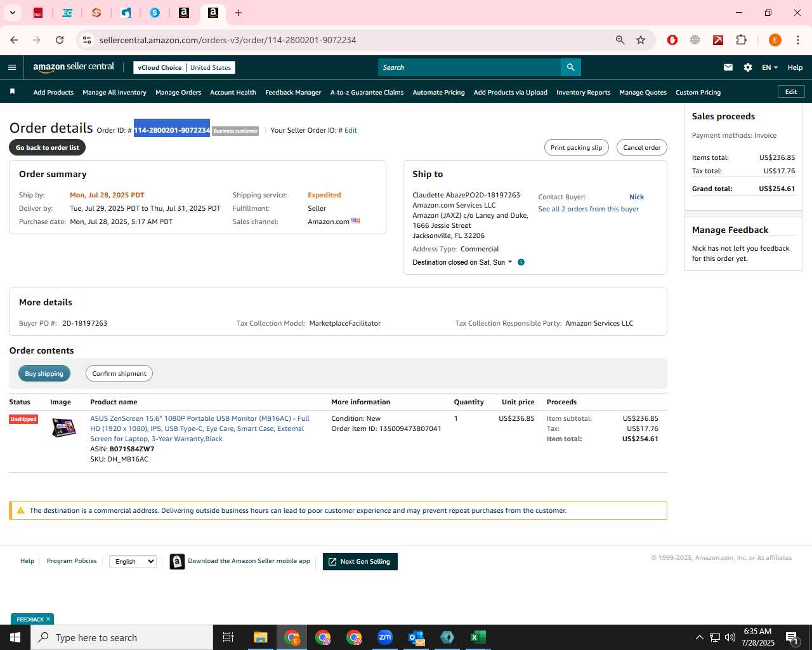Open the settings gear icon
The image size is (812, 650).
click(x=748, y=67)
